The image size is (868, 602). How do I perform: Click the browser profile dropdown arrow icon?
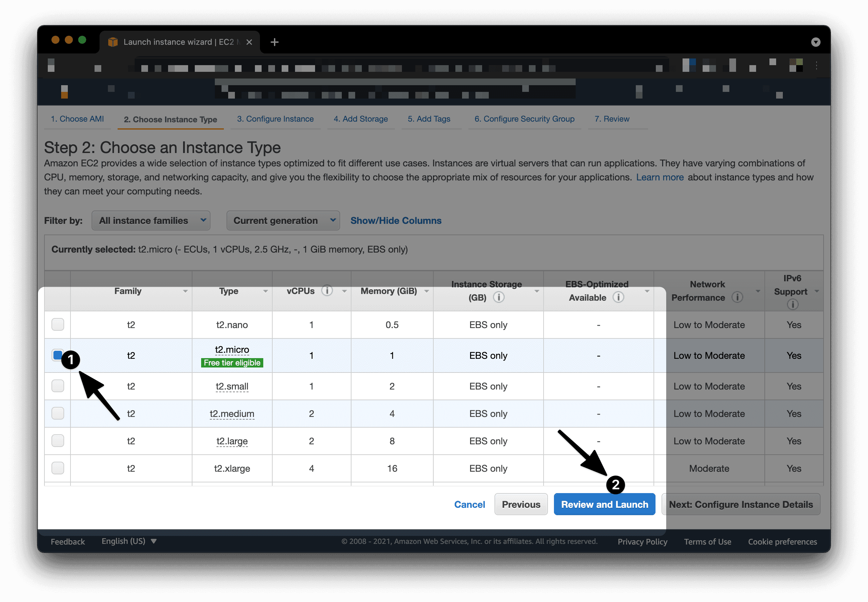816,42
